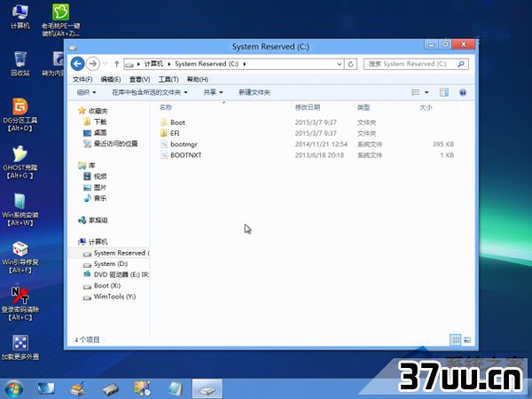Open Homegroup in navigation pane

(x=92, y=220)
